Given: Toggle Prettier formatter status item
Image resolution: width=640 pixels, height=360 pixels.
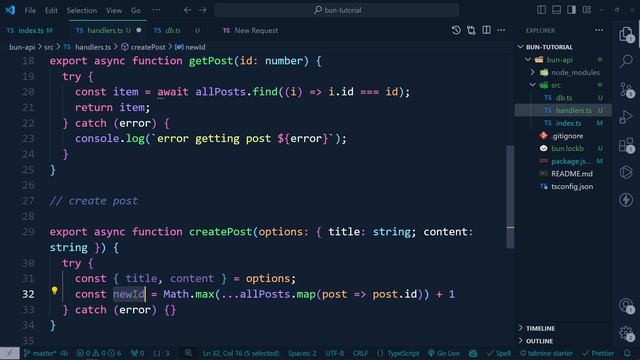Looking at the screenshot, I should coord(598,353).
